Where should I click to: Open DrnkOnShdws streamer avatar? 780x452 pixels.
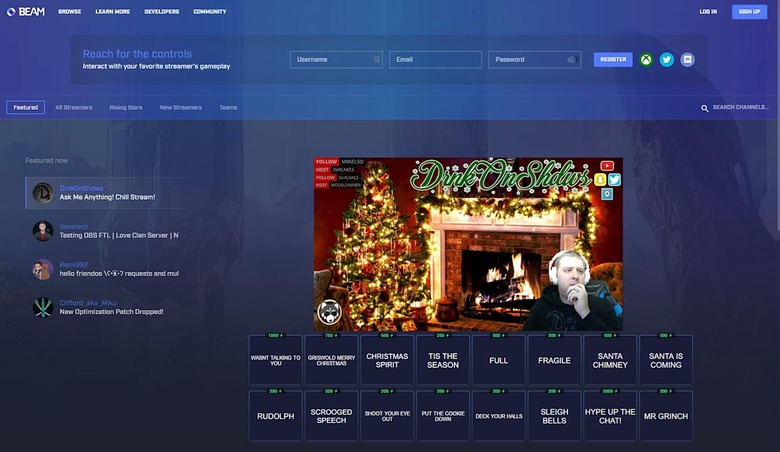coord(43,193)
